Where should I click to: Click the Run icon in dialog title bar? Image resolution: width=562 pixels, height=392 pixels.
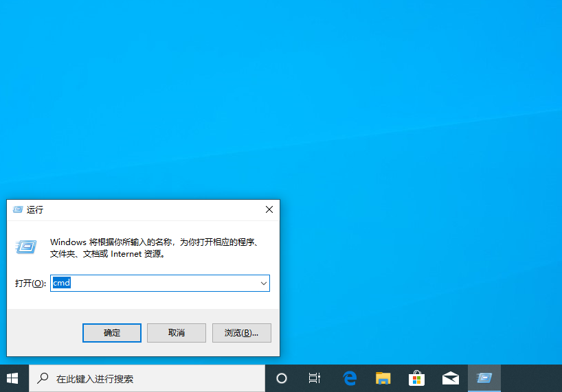coord(18,209)
